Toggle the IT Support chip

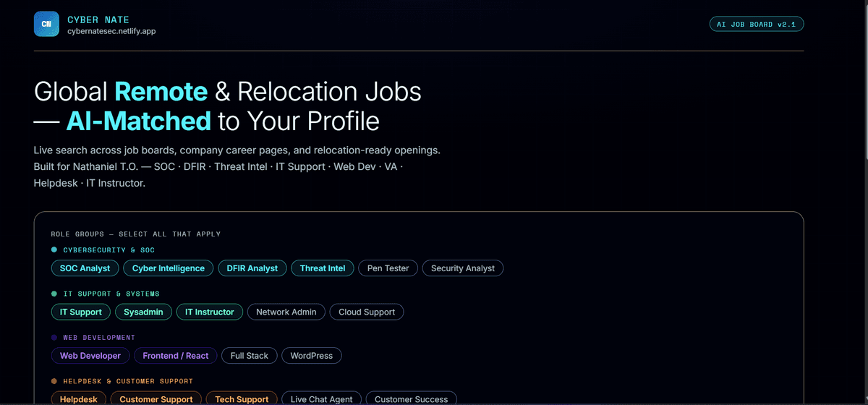(81, 312)
